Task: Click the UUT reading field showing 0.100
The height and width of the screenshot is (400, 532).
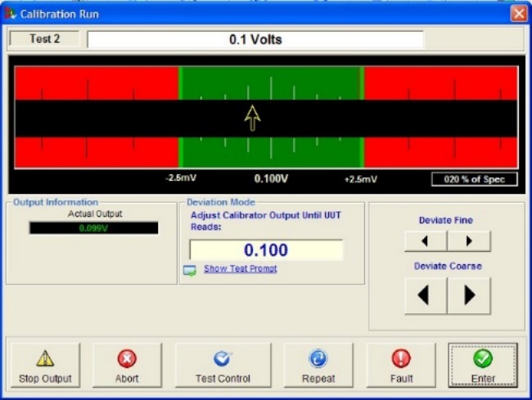Action: click(x=266, y=250)
